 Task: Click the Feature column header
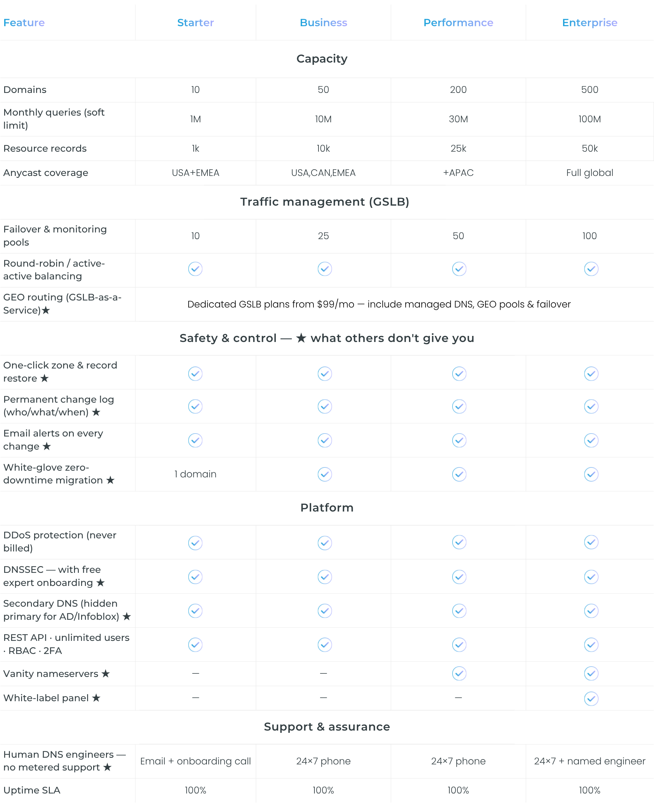24,23
